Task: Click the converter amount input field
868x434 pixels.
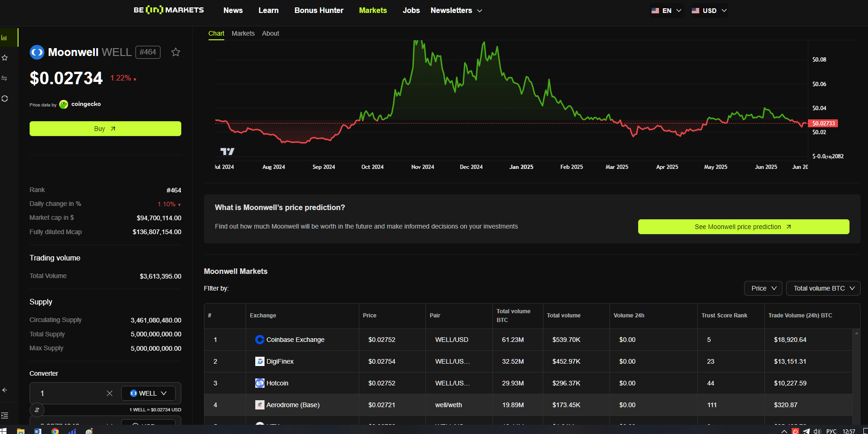Action: point(69,393)
